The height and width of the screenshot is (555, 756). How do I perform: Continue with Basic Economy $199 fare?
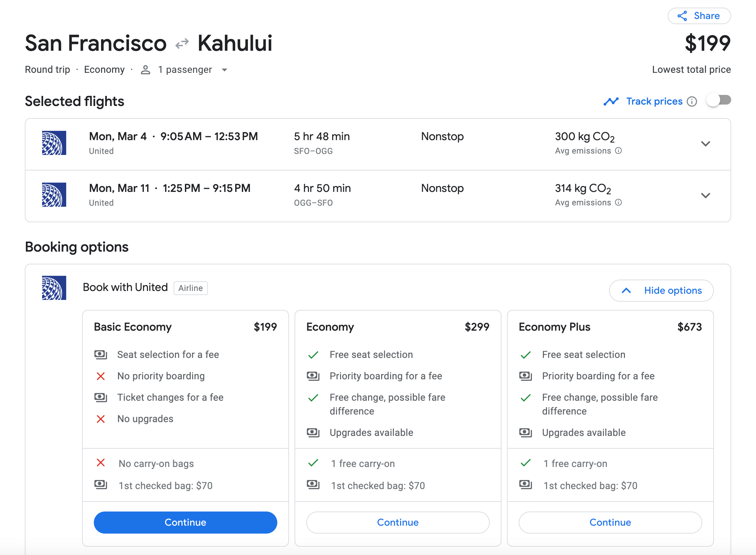(185, 522)
